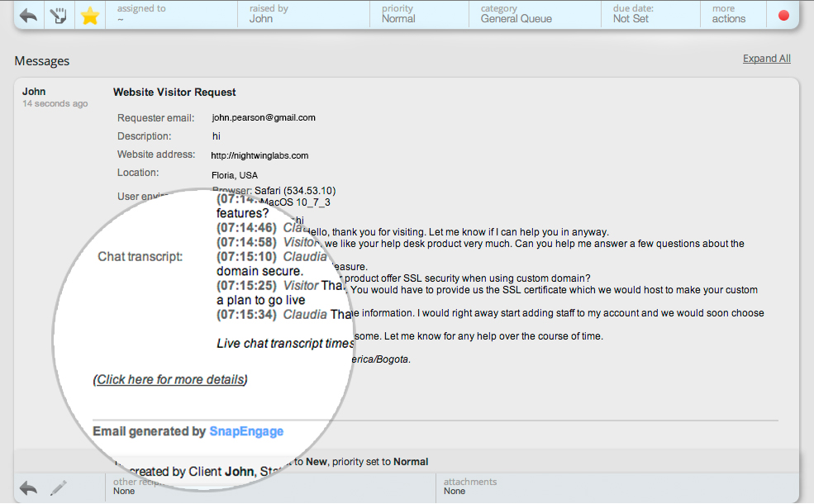814x504 pixels.
Task: Click the Chat transcript label
Action: pyautogui.click(x=140, y=256)
